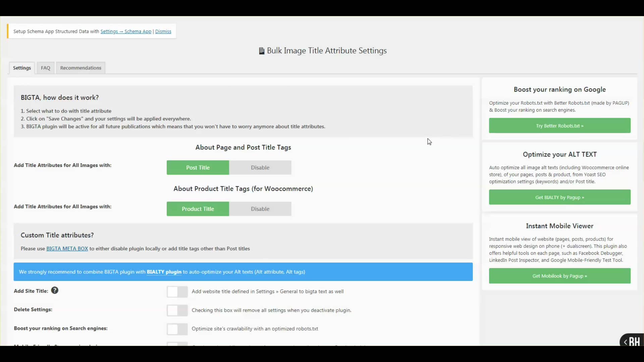Open Settings → Schema App link

coord(126,31)
